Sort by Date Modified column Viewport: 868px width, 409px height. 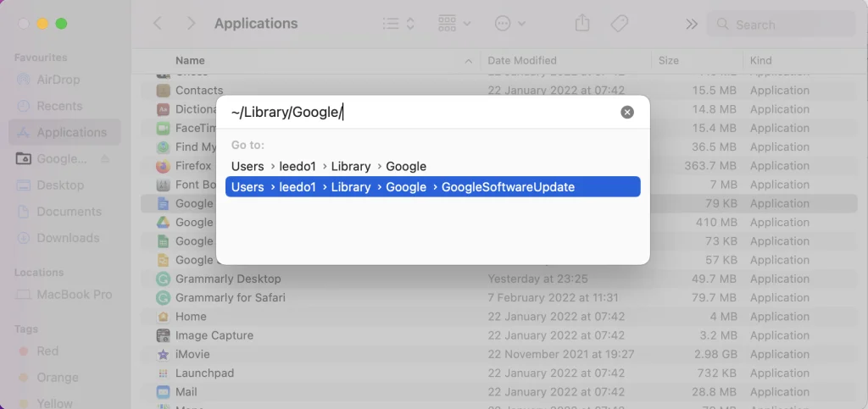point(522,61)
